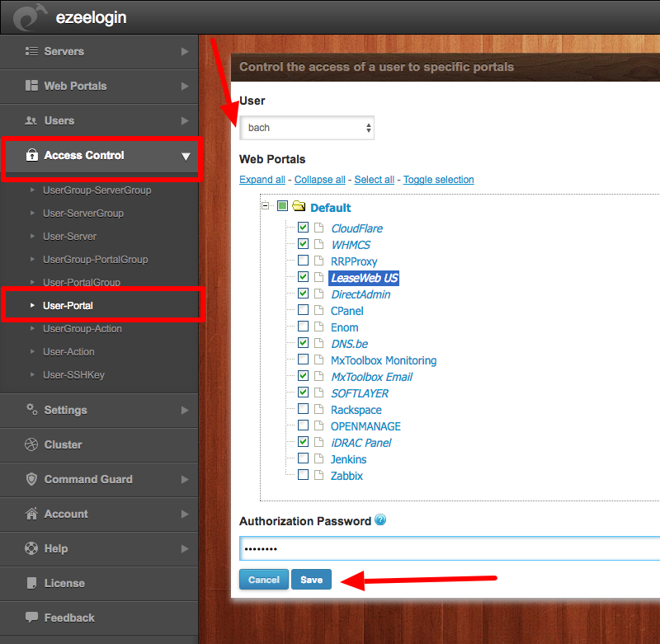This screenshot has height=644, width=660.
Task: Open the User-SSHKey submenu item
Action: coord(73,375)
